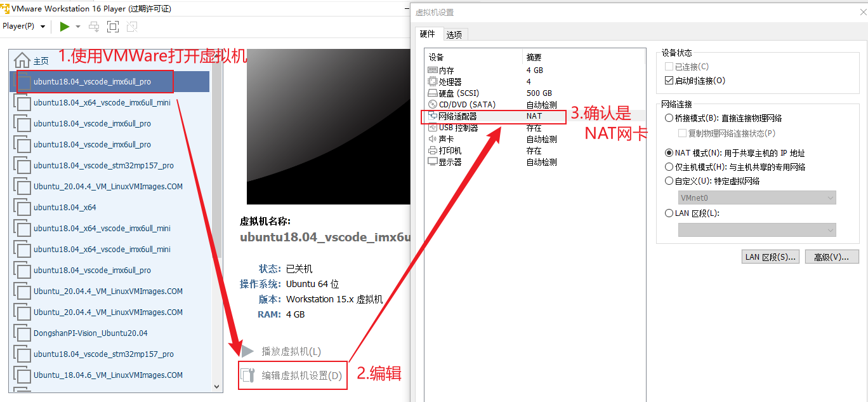The height and width of the screenshot is (402, 868).
Task: Select the 桥接模式 radio button
Action: [669, 118]
